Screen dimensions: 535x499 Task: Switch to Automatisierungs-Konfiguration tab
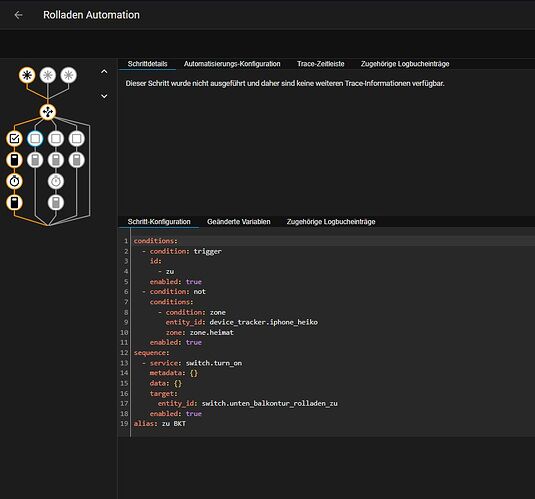(232, 64)
